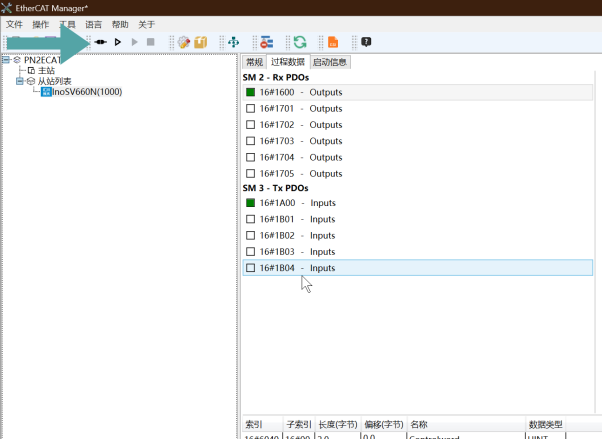The image size is (602, 439).
Task: Open the 关于 menu
Action: click(x=147, y=25)
